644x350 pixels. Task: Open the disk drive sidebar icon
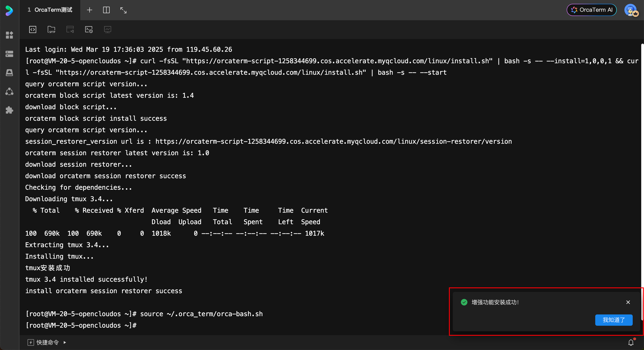coord(9,73)
